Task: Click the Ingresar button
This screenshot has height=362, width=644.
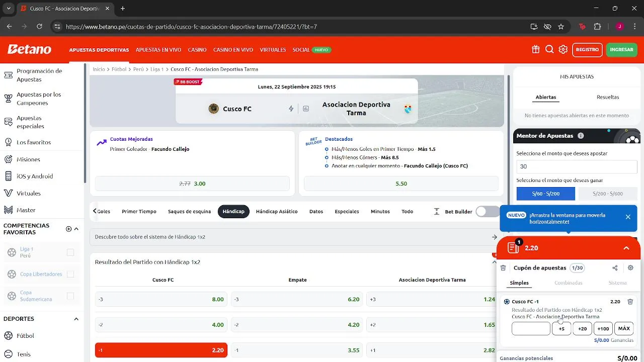Action: point(621,49)
